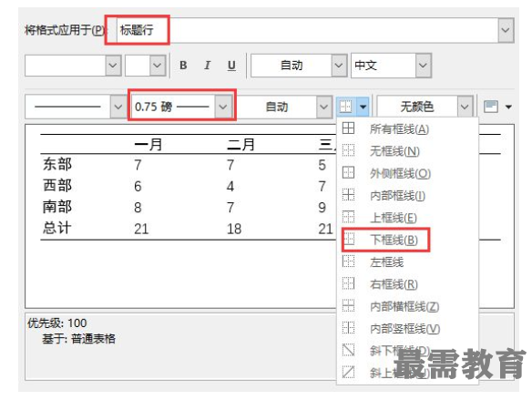Open the 无颜色 shading color dropdown
The height and width of the screenshot is (400, 532).
click(x=465, y=107)
